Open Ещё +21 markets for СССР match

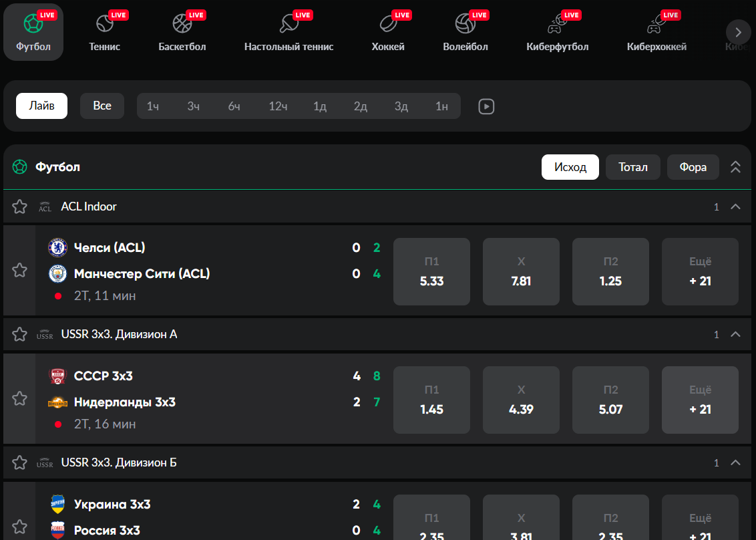[700, 400]
